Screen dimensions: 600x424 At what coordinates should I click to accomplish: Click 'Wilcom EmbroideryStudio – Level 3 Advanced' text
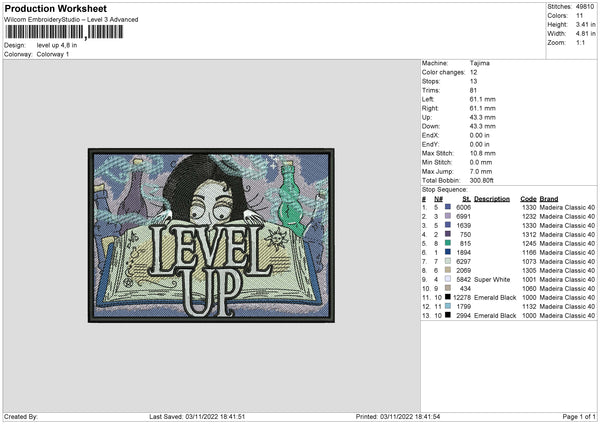[x=71, y=20]
